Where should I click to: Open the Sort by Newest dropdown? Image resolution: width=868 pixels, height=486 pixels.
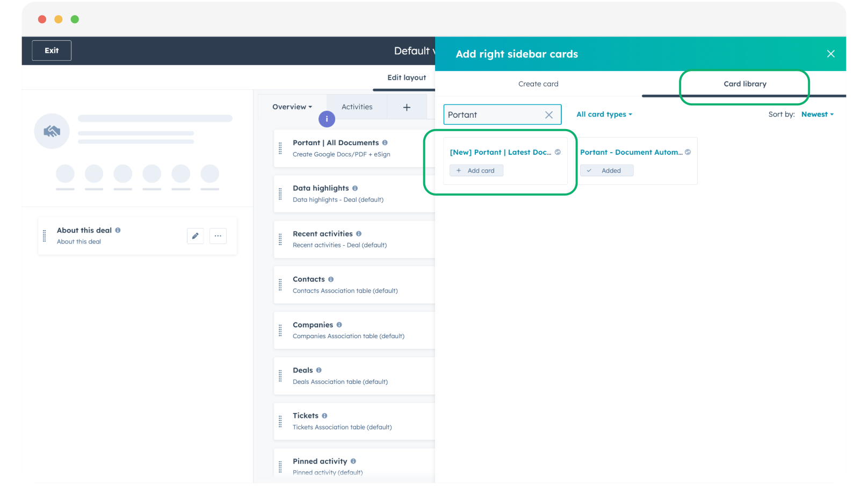(817, 115)
